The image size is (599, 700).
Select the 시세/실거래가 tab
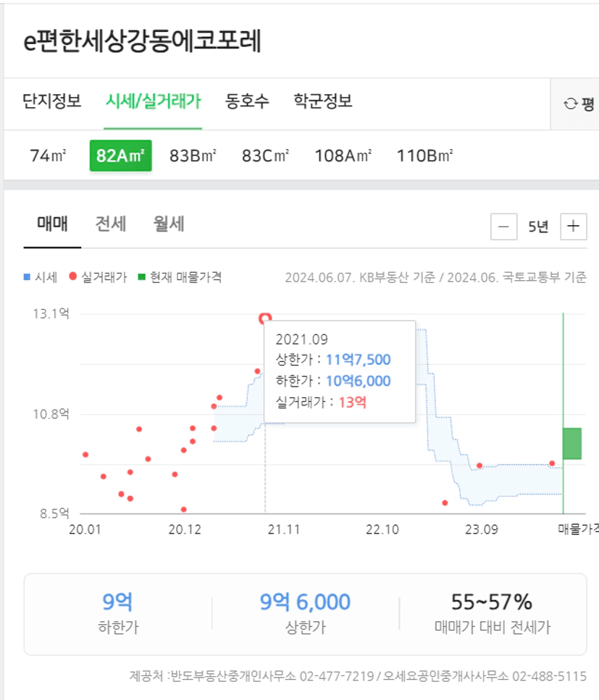click(153, 101)
